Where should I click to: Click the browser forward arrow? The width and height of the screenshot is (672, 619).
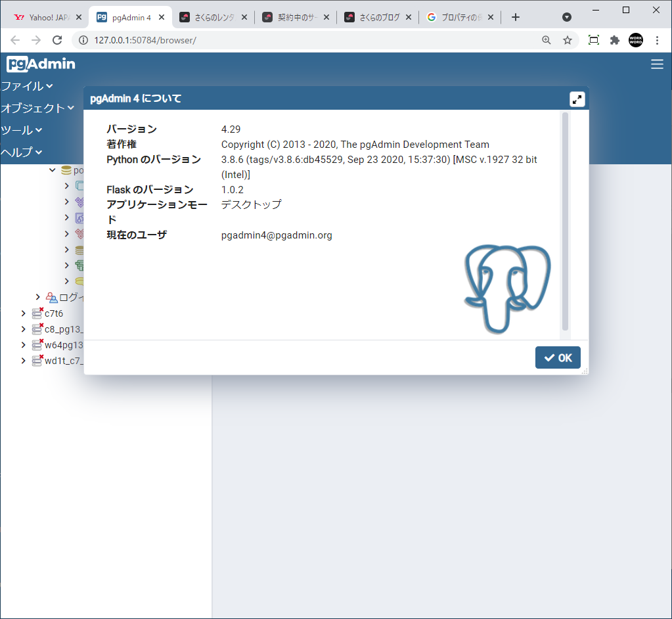click(36, 40)
